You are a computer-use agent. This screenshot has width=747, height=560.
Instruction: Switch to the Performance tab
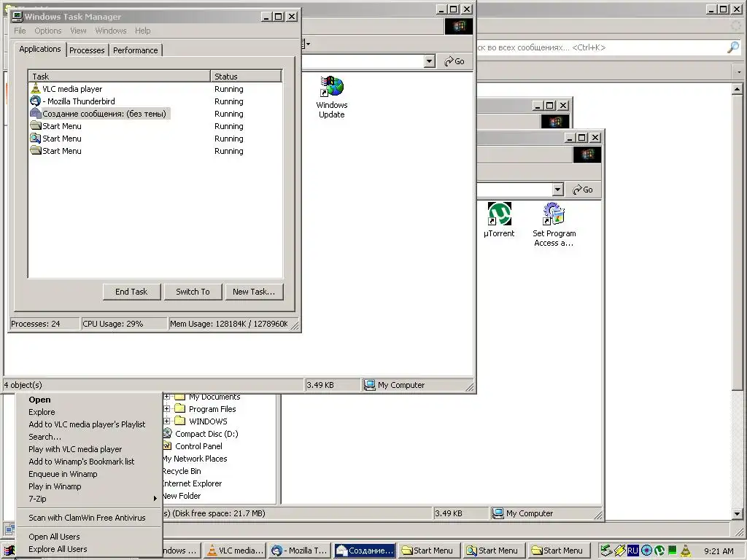tap(135, 50)
